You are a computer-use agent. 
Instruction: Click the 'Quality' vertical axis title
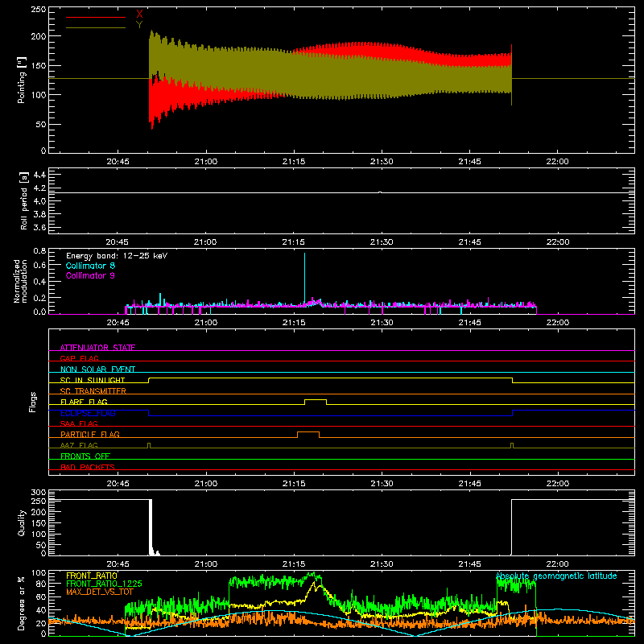coord(22,522)
